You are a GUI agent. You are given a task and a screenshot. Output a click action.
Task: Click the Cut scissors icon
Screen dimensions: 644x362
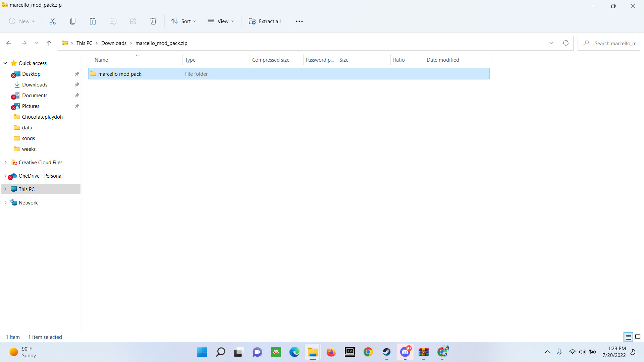tap(53, 21)
